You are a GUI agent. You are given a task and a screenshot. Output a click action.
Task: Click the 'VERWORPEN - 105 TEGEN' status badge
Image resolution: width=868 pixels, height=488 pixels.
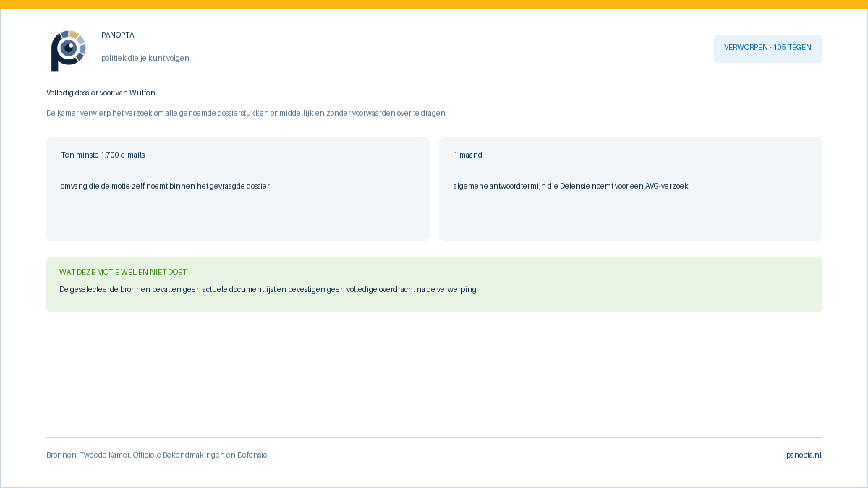pyautogui.click(x=767, y=49)
